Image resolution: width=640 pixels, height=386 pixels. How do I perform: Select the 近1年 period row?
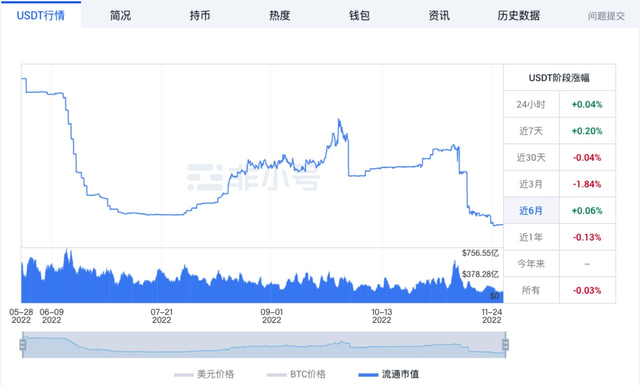(x=560, y=237)
